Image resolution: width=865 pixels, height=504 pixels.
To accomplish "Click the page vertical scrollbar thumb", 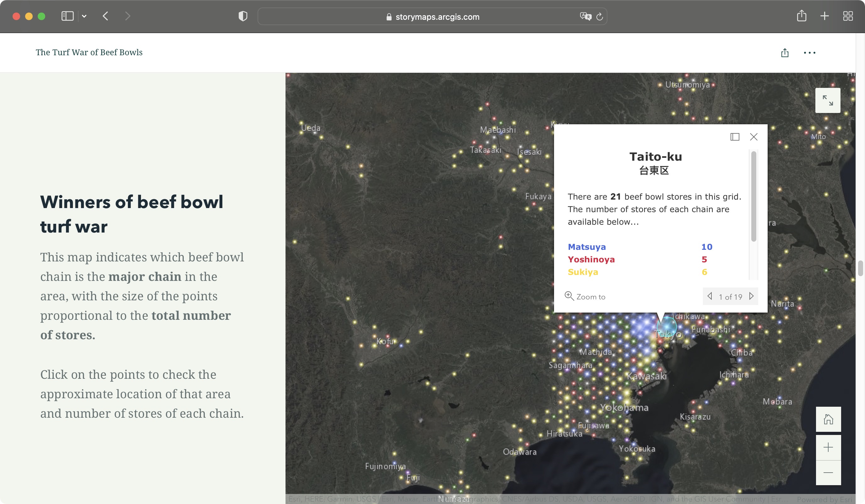I will click(860, 268).
